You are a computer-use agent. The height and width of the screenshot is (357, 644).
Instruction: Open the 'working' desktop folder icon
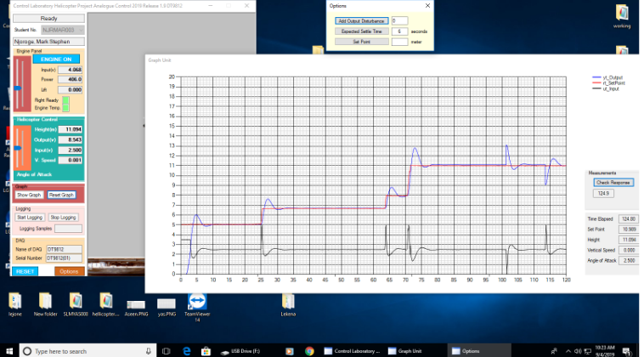pos(622,14)
